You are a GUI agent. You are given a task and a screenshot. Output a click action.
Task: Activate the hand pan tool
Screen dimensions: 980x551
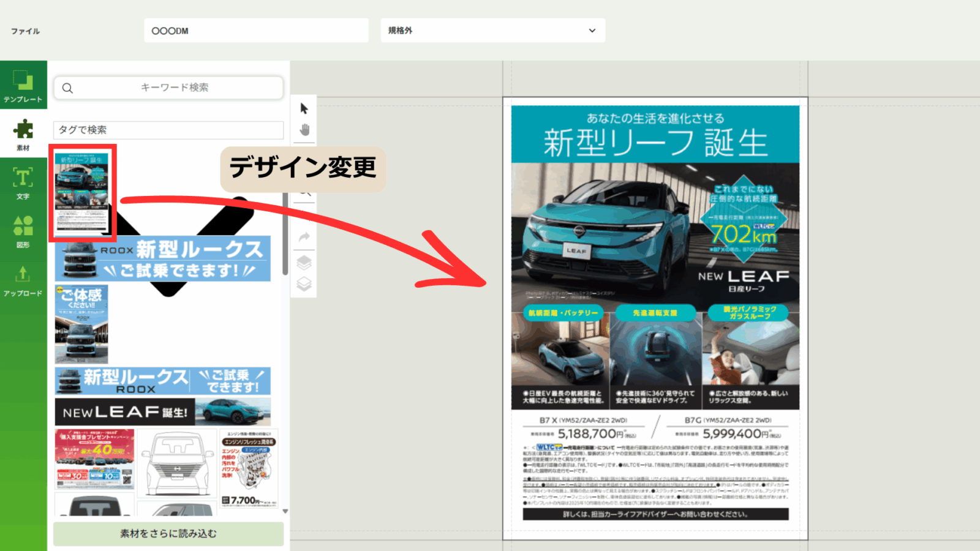pos(304,130)
